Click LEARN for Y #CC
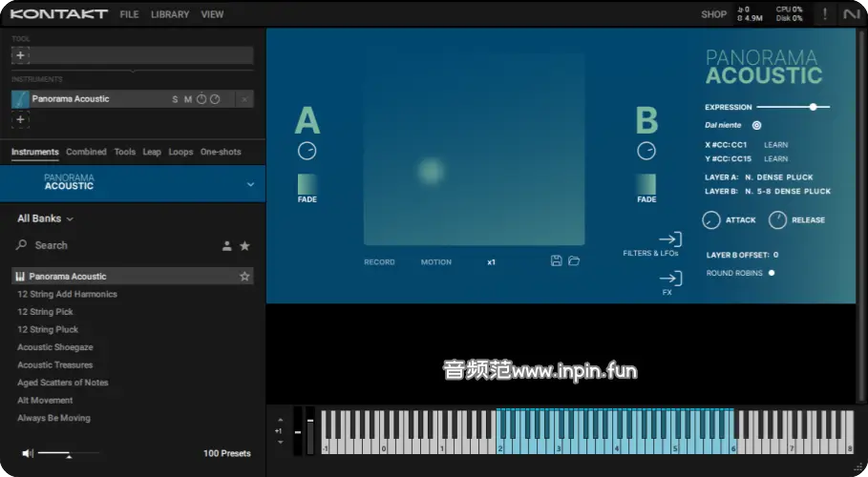 pyautogui.click(x=775, y=158)
